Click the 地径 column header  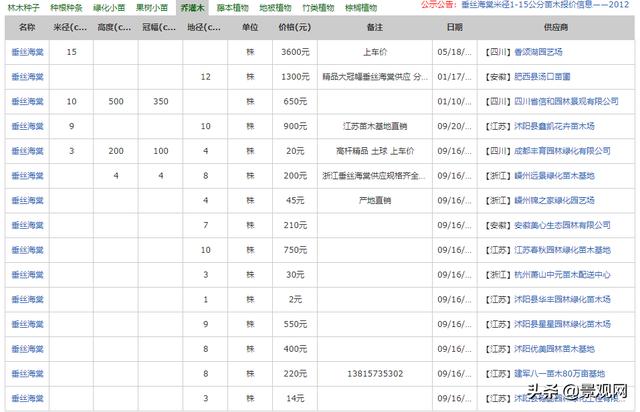coord(204,27)
